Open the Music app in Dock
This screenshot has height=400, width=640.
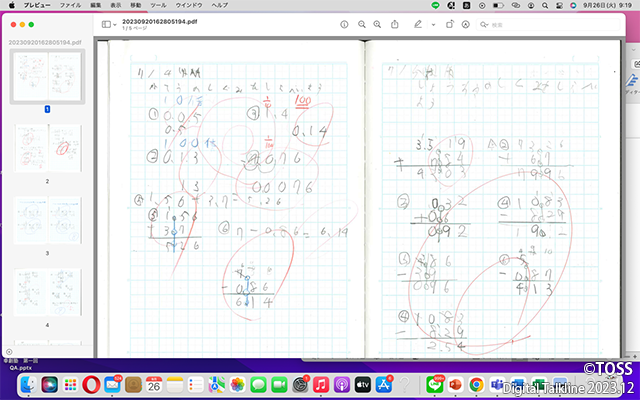click(321, 384)
